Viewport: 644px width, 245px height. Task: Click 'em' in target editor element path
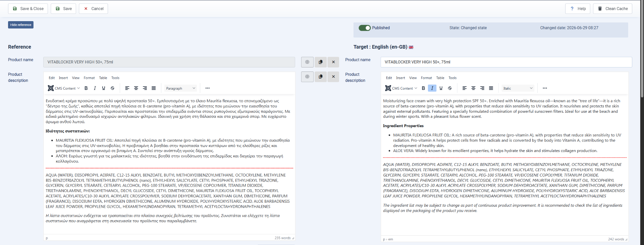pyautogui.click(x=391, y=239)
